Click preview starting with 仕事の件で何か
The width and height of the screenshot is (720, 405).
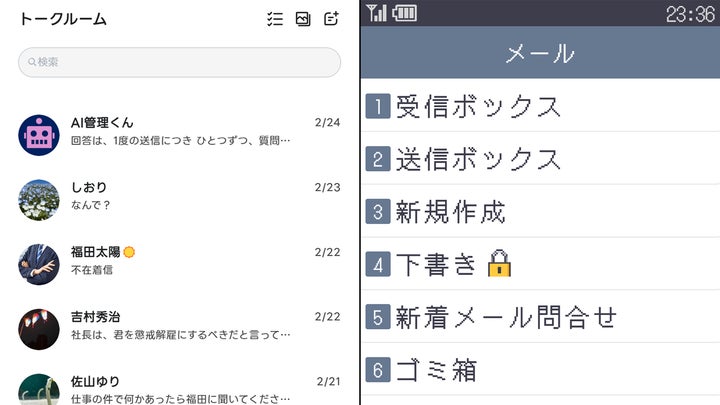click(180, 399)
